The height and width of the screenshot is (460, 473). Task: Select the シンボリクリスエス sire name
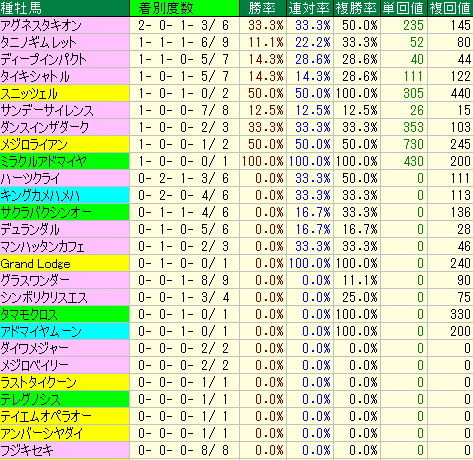[44, 297]
